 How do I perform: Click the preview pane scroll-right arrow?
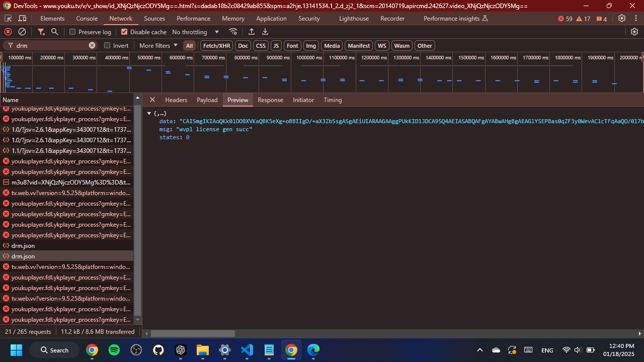pyautogui.click(x=640, y=333)
